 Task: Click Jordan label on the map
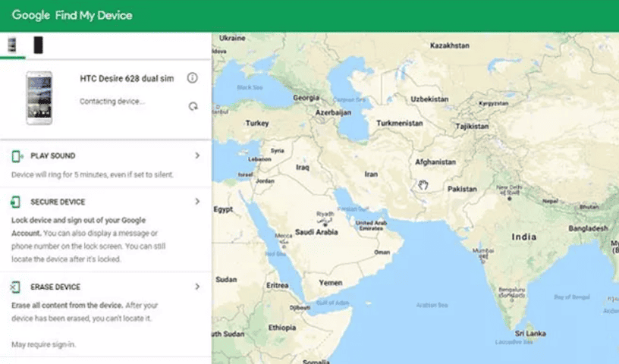265,181
